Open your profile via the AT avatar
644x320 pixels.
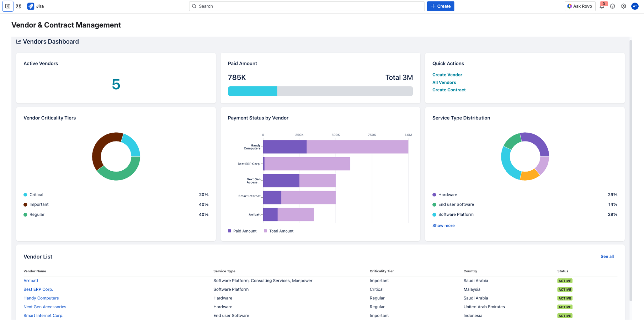[635, 6]
